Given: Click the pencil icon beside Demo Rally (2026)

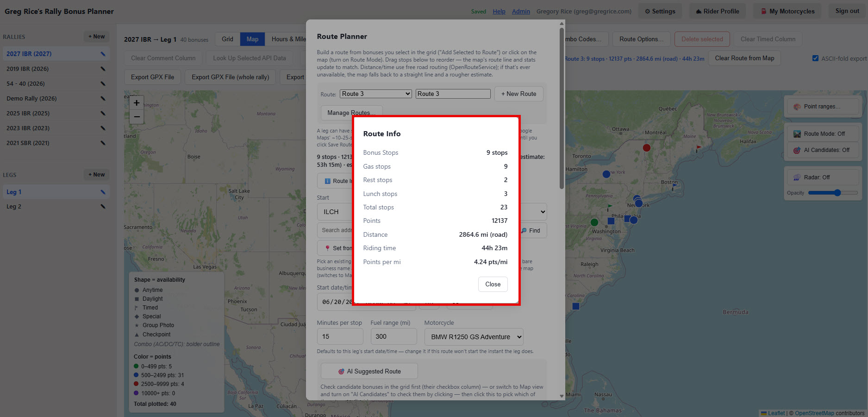Looking at the screenshot, I should click(x=103, y=98).
